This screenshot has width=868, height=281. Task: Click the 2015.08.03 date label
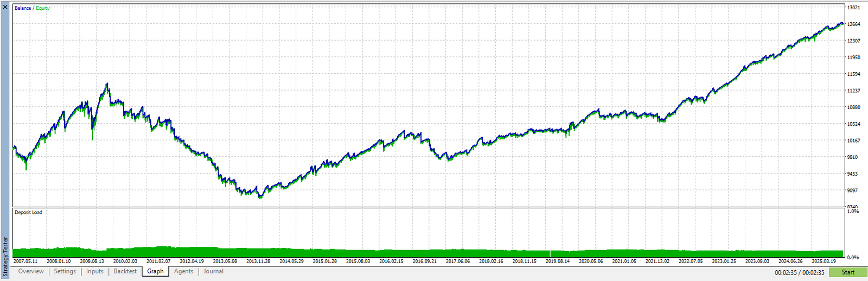point(358,261)
